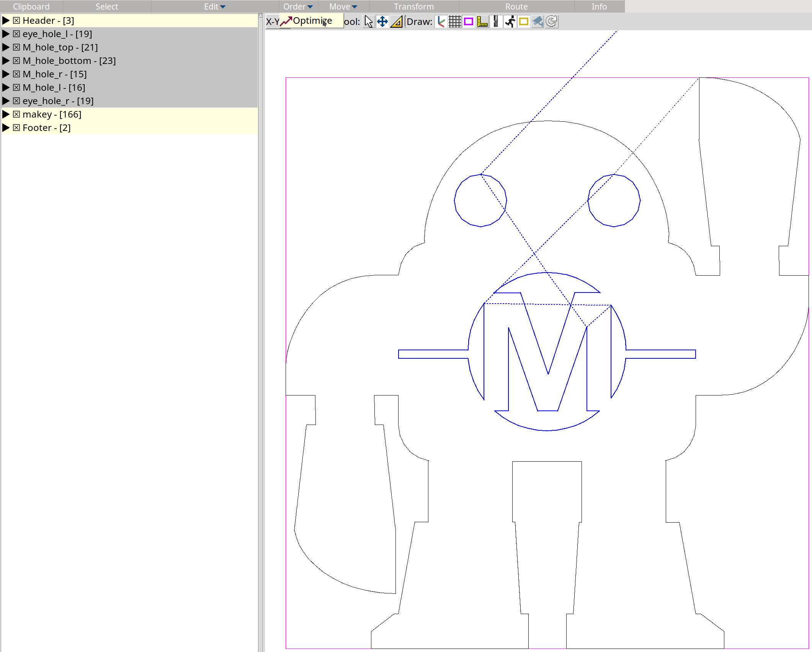Screen dimensions: 812x652
Task: Click the X-Y view selector button
Action: click(273, 22)
